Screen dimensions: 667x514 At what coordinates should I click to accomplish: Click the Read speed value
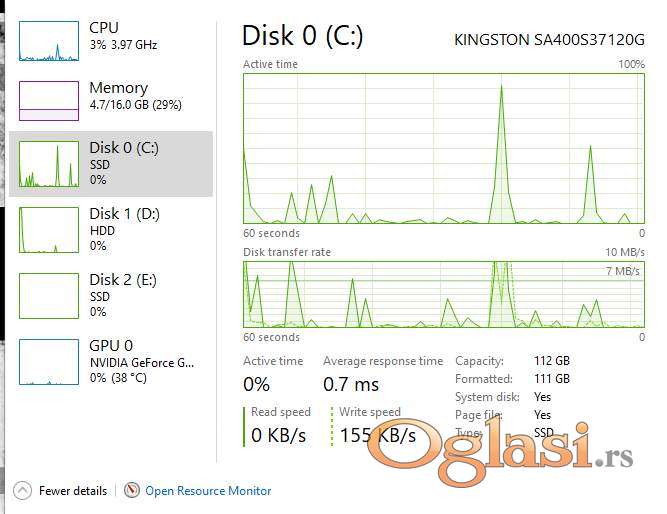tap(278, 436)
